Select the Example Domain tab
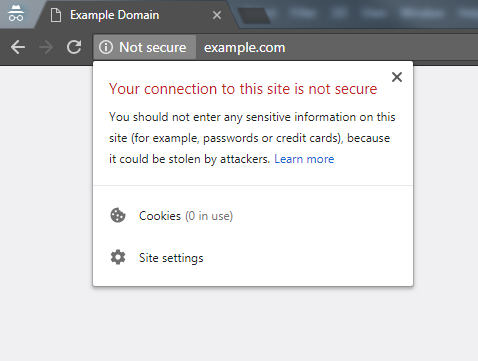The width and height of the screenshot is (478, 361). (x=134, y=15)
